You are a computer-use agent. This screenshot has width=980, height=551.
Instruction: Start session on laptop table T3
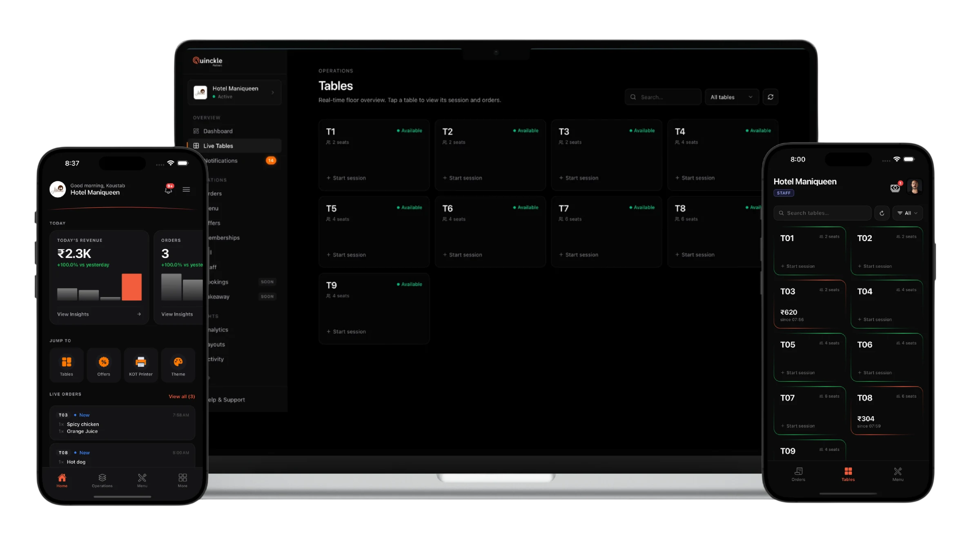(x=579, y=178)
